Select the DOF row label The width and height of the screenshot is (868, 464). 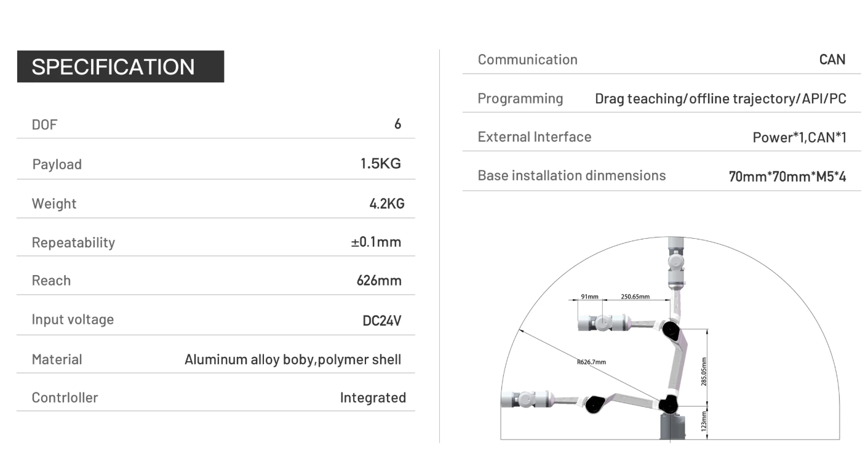point(44,125)
